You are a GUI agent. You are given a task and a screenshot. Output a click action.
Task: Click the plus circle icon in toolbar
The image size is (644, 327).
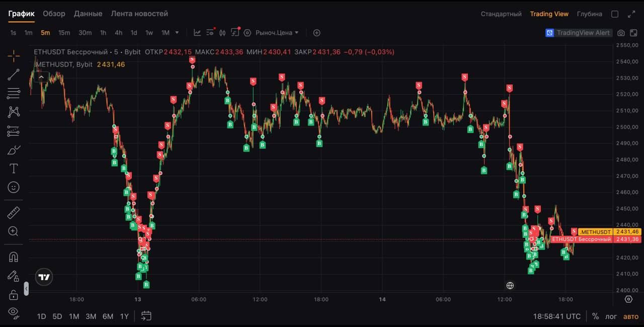tap(316, 33)
